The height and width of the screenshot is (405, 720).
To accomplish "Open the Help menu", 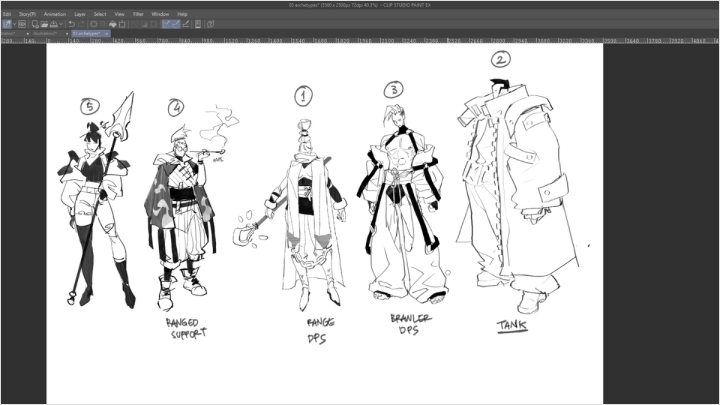I will point(182,14).
